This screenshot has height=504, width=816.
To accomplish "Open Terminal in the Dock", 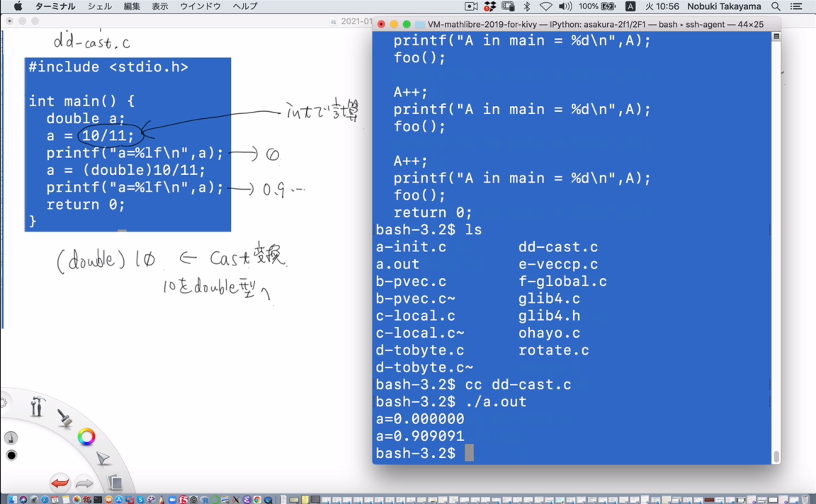I will [98, 499].
